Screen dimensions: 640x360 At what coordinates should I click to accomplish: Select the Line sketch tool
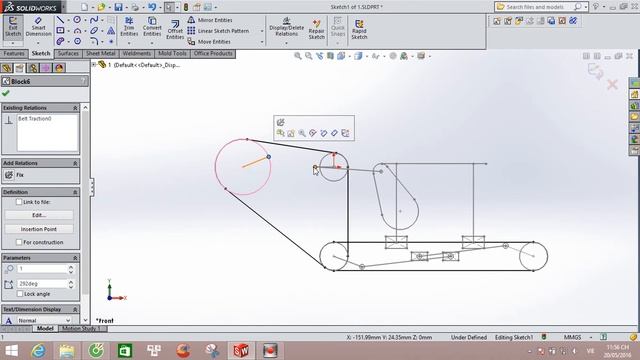coord(60,20)
